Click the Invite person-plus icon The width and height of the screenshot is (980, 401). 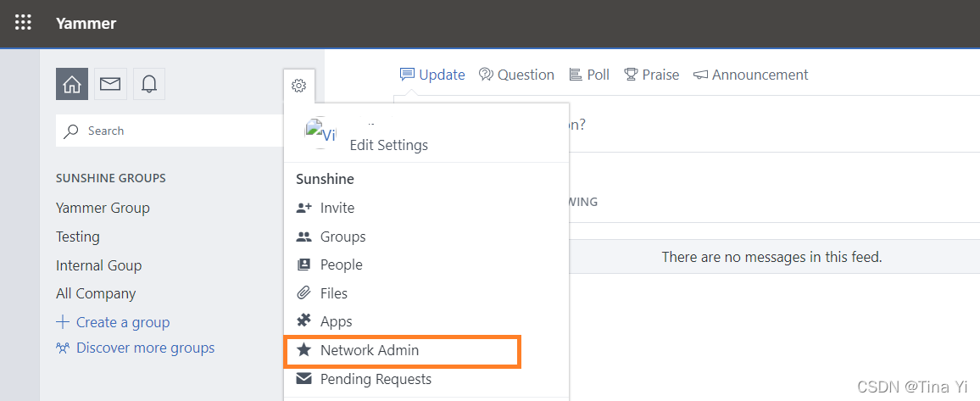coord(303,208)
